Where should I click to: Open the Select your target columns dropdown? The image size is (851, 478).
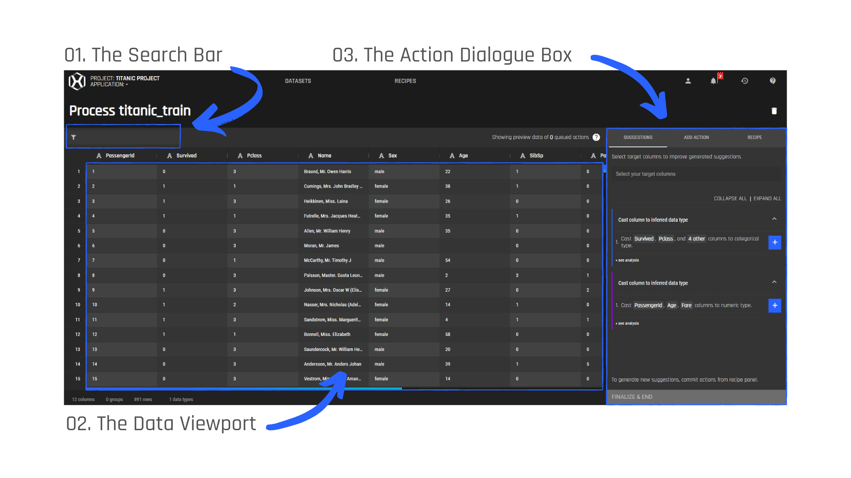[x=696, y=174]
